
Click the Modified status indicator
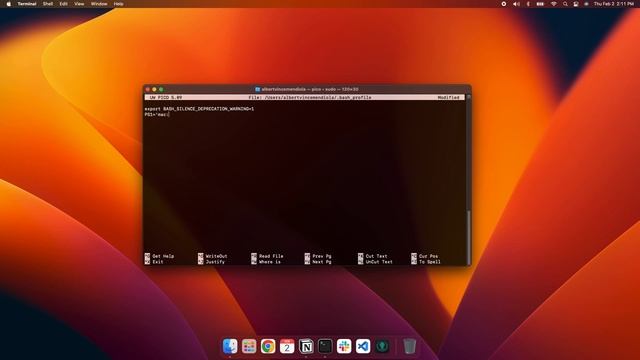click(449, 98)
